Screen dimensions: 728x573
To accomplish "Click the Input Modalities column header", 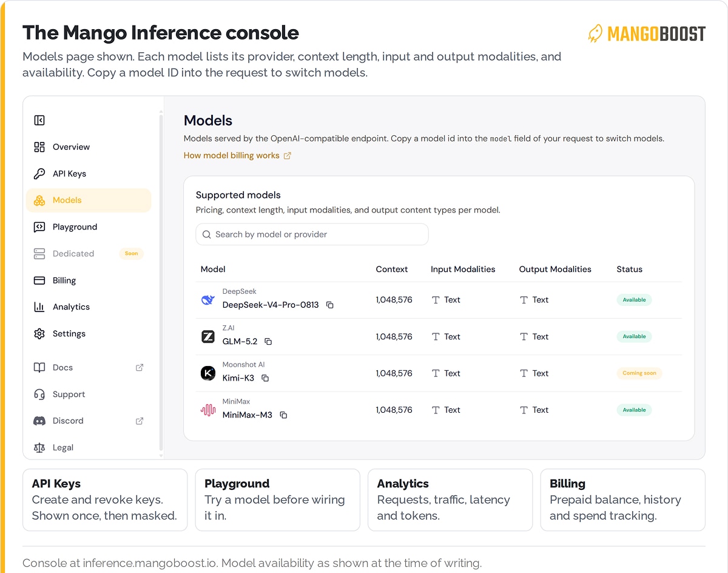I will click(x=463, y=269).
